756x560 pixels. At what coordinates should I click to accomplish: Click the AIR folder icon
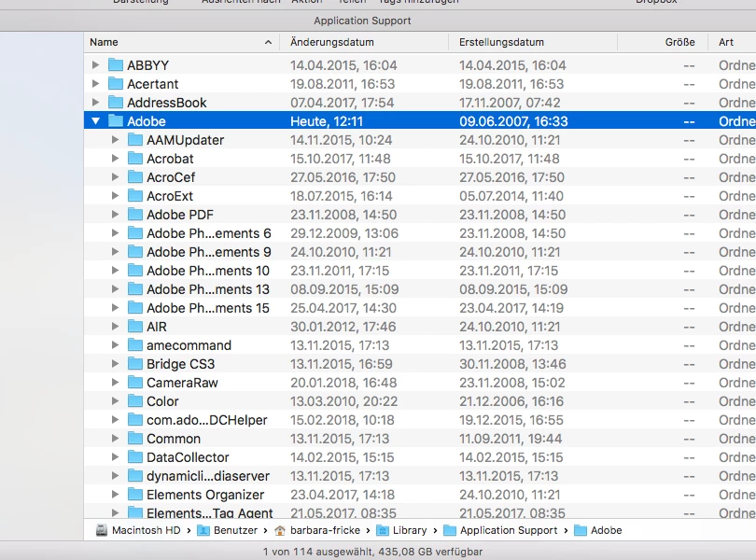click(135, 326)
